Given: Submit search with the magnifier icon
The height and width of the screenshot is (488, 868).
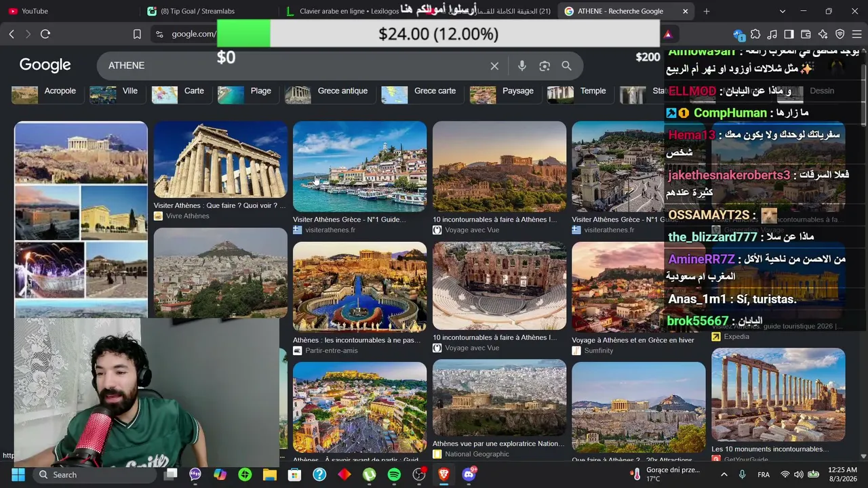Looking at the screenshot, I should [x=566, y=66].
